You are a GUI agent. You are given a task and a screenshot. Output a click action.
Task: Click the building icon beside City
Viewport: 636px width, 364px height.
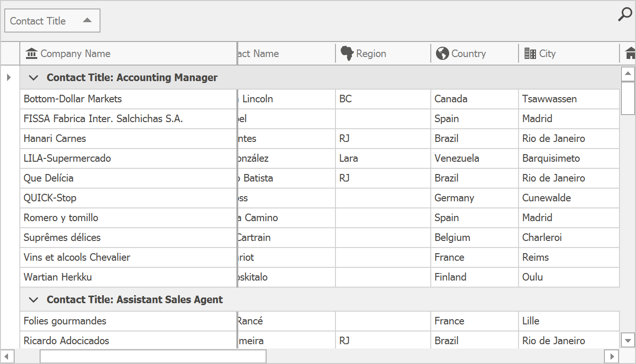[530, 54]
